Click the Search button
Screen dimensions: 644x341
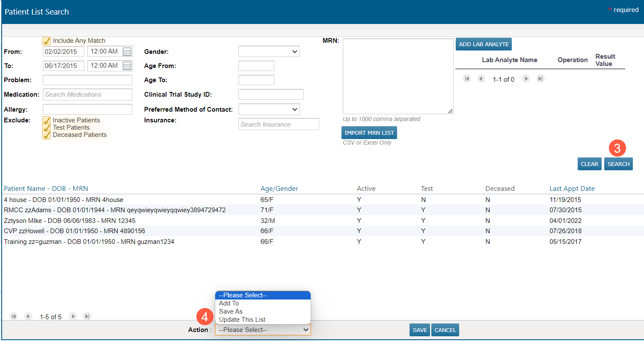click(x=618, y=164)
